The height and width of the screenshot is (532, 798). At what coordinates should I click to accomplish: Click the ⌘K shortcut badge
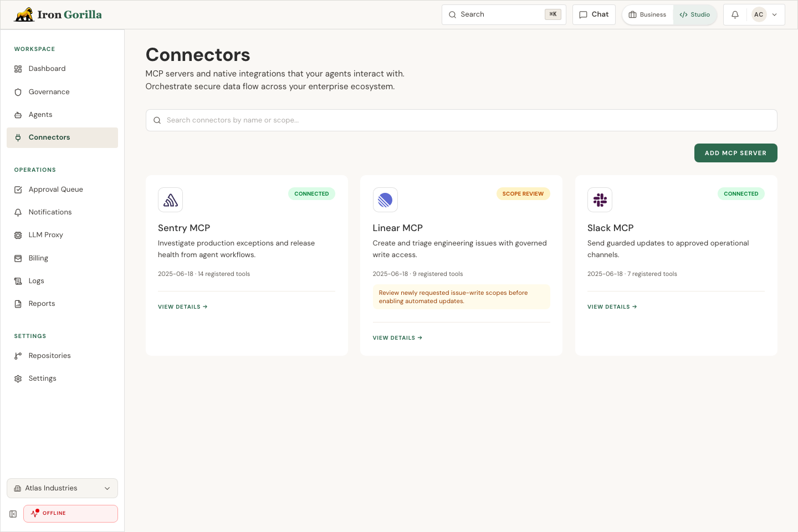click(x=553, y=14)
